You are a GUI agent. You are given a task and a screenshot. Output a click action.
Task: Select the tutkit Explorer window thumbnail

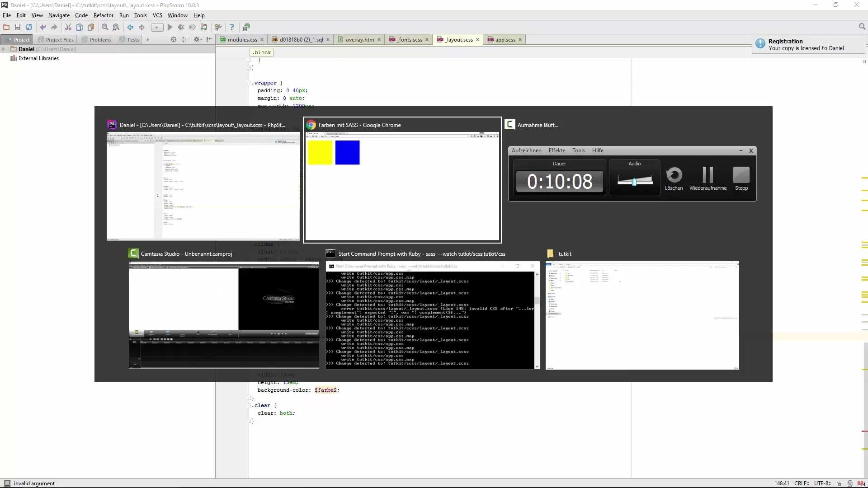point(642,315)
